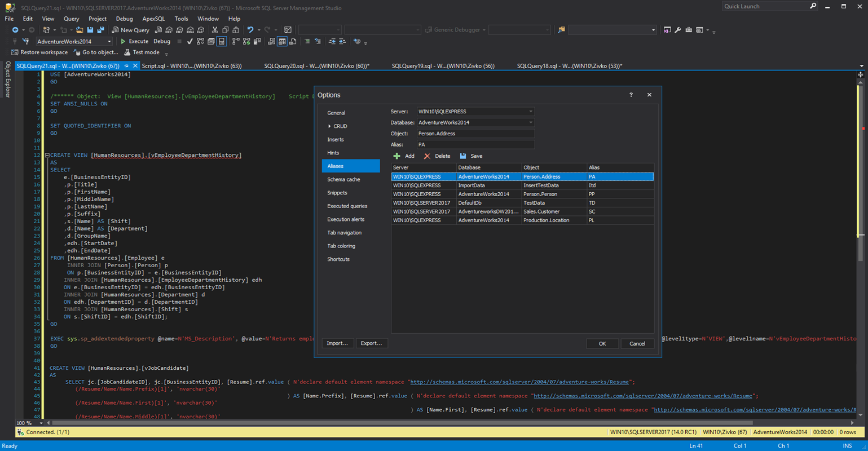Screen dimensions: 868x451
Task: Undo the last edit
Action: 251,29
